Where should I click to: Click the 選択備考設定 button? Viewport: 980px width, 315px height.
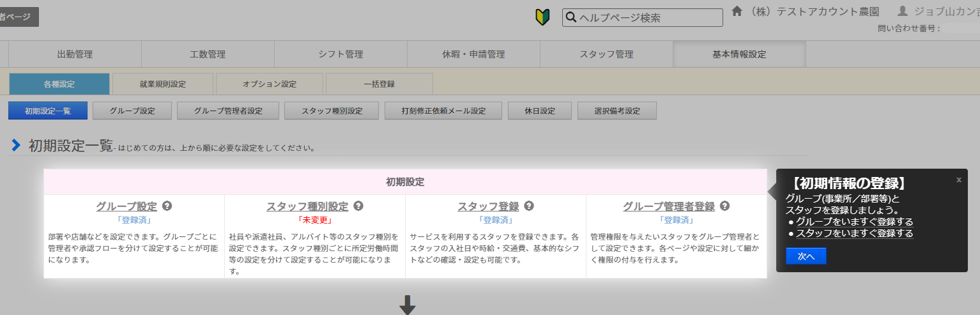[x=617, y=111]
